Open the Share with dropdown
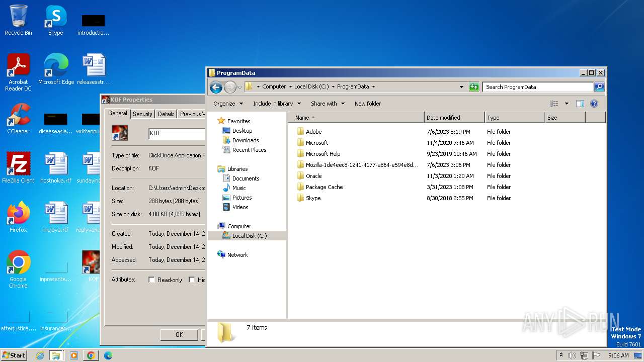 click(x=328, y=104)
